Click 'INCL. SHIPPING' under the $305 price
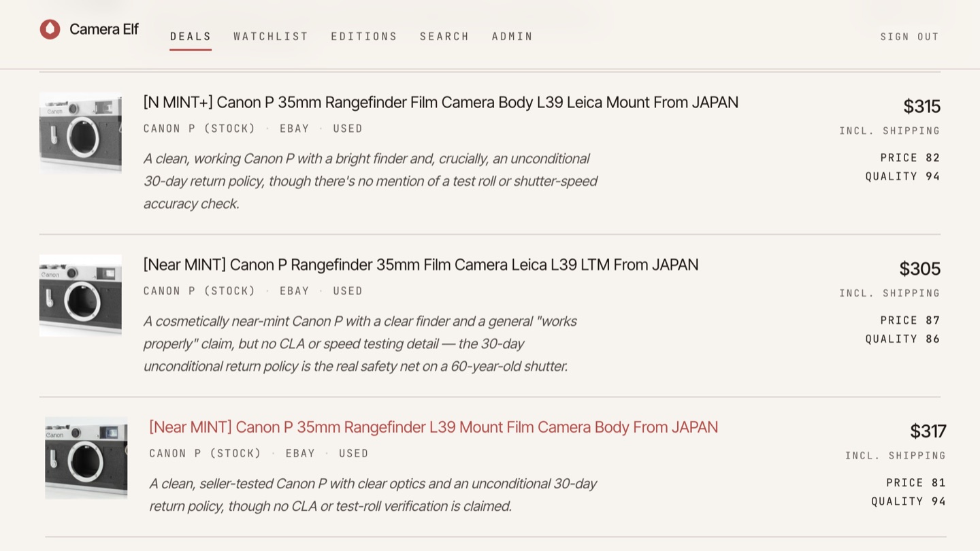This screenshot has width=980, height=551. 889,293
